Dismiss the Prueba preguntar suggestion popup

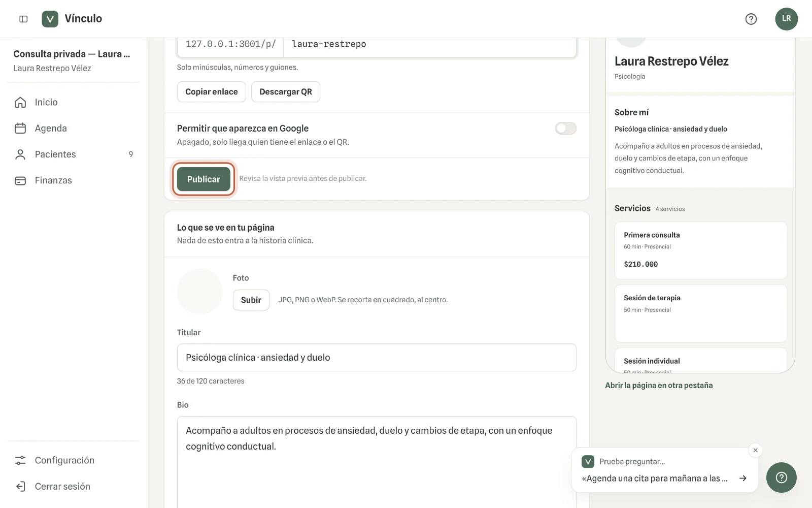pyautogui.click(x=755, y=450)
